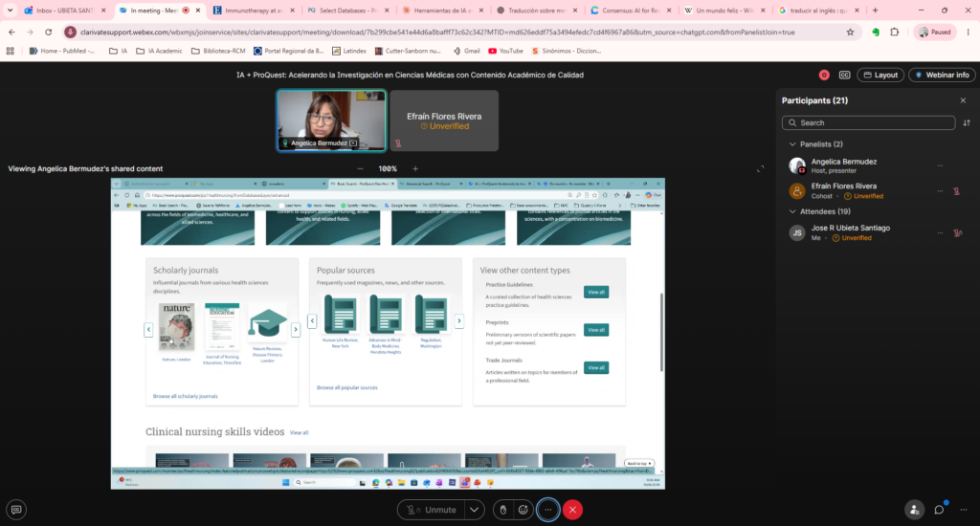980x526 pixels.
Task: Open Webinar info
Action: [942, 75]
